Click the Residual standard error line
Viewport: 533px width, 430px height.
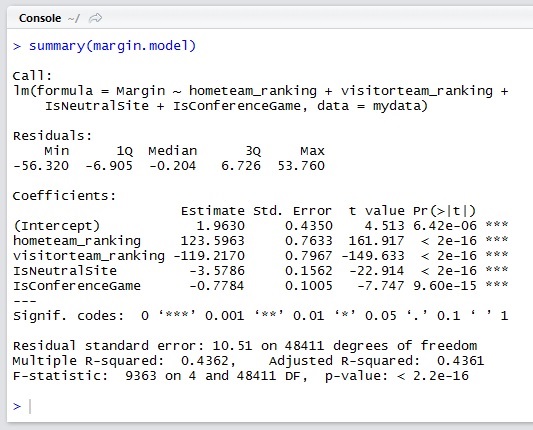tap(245, 346)
